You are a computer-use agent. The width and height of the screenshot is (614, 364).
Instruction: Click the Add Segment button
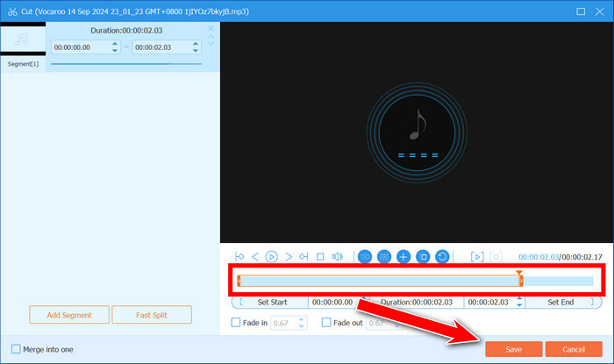pyautogui.click(x=69, y=315)
